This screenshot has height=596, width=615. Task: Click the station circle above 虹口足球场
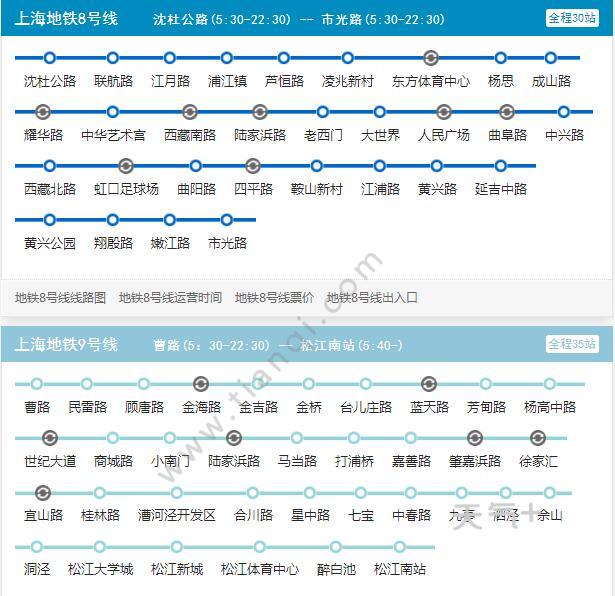tap(126, 166)
